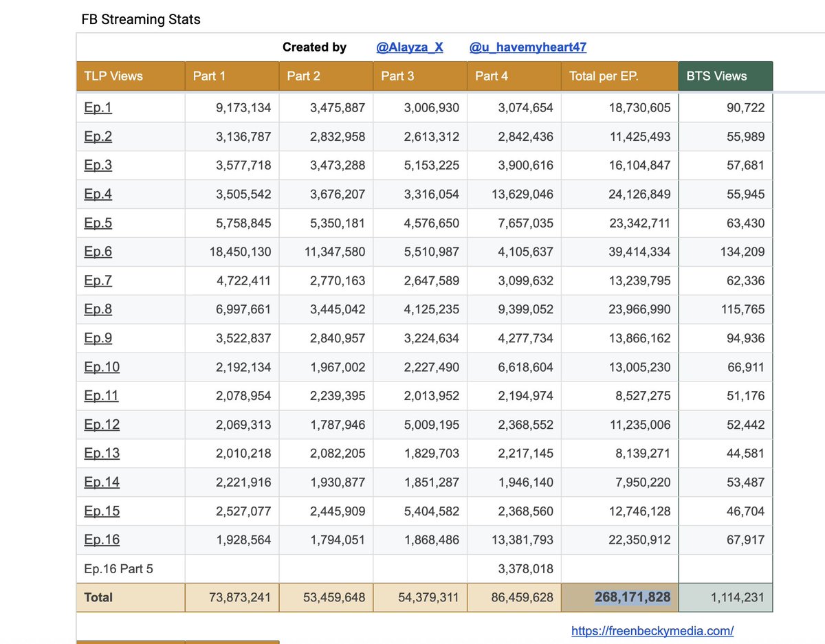Select Ep.1 BTS views 90,722
Image resolution: width=825 pixels, height=644 pixels.
tap(726, 107)
